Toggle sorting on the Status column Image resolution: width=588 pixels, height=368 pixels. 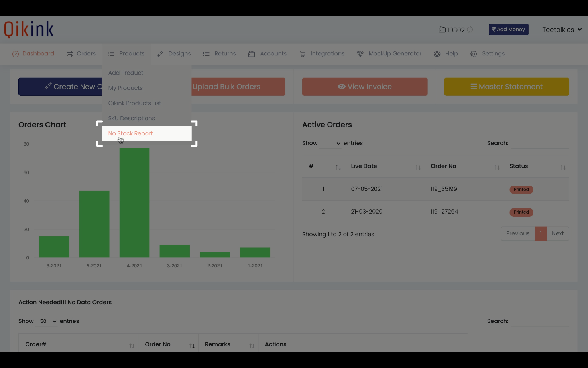pos(562,167)
